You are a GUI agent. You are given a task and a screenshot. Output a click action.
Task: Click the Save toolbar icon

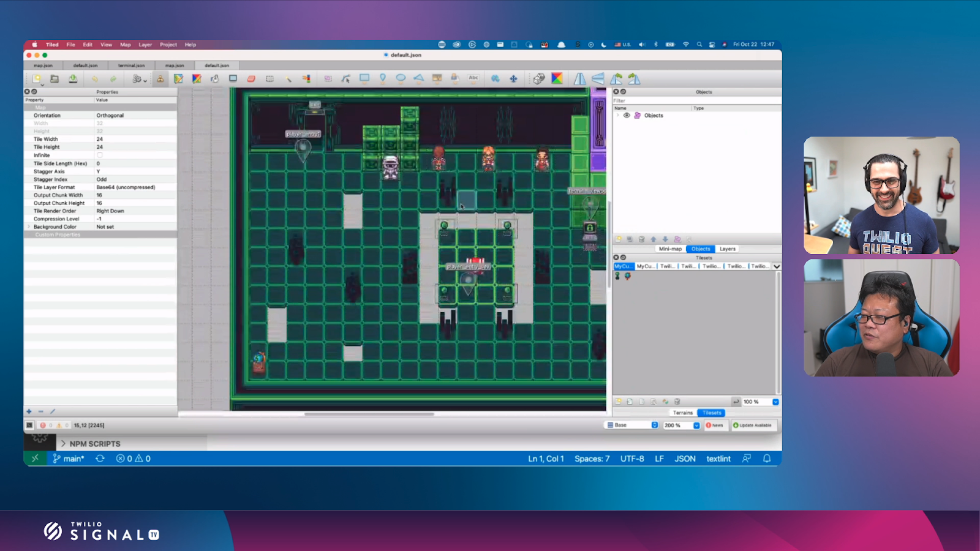(x=73, y=78)
